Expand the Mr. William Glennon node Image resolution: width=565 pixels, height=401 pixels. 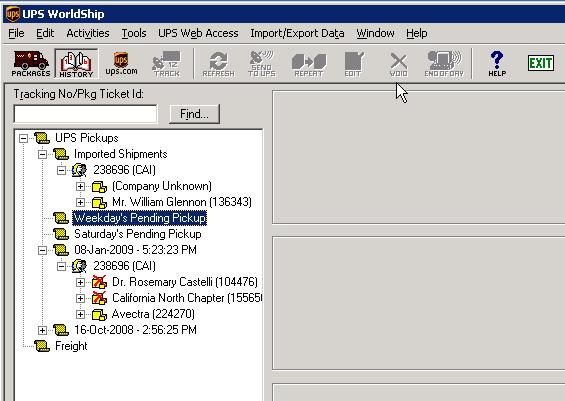[80, 202]
